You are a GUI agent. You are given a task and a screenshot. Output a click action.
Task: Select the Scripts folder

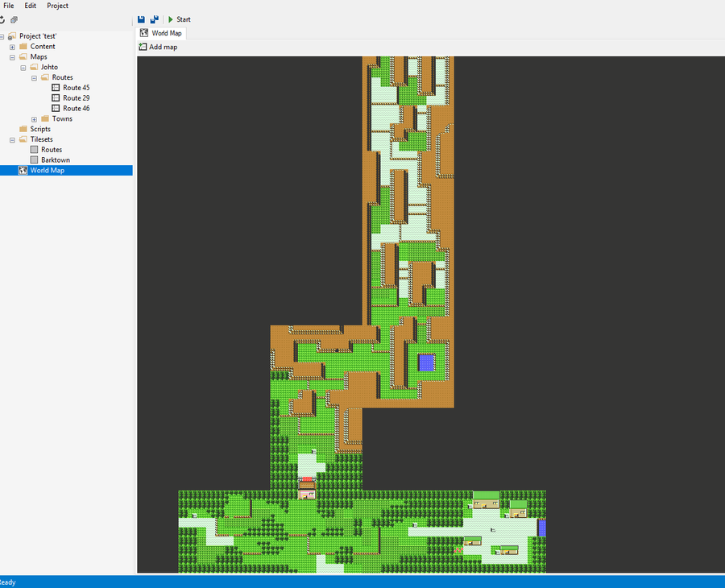point(40,129)
